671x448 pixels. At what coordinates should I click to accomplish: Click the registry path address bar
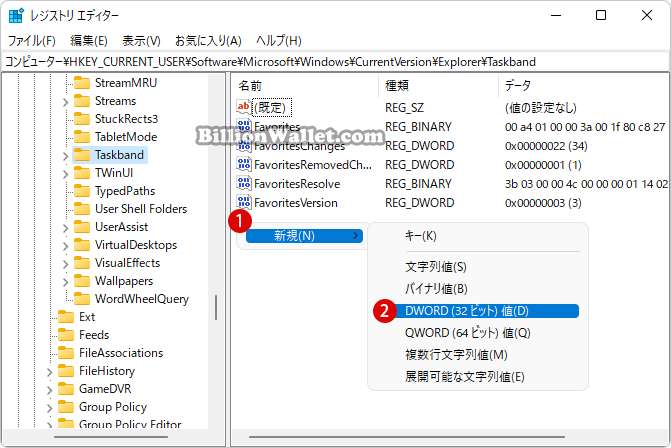point(336,62)
